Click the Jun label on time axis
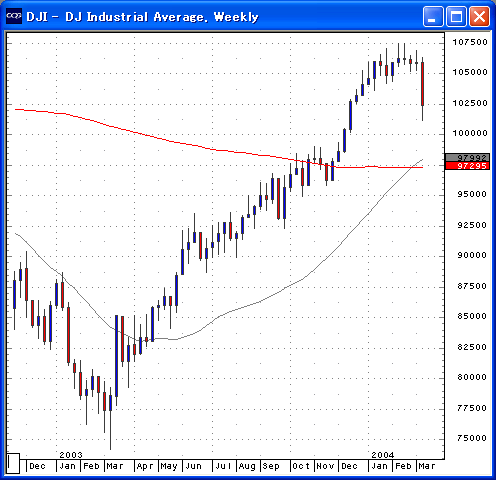Viewport: 496px width, 480px height. 193,466
